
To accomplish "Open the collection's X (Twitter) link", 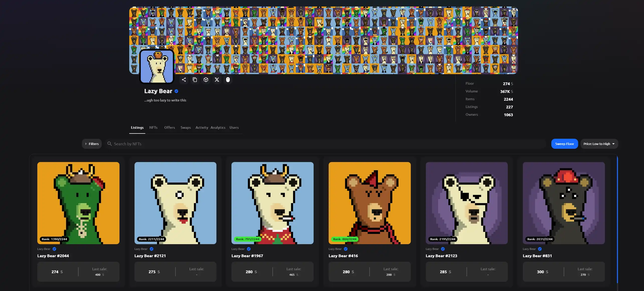I will click(217, 80).
